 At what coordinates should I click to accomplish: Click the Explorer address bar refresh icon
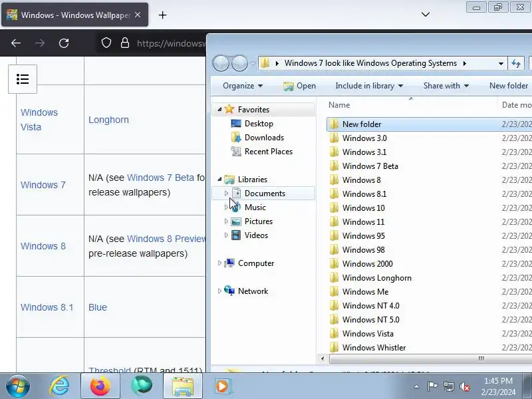(x=516, y=63)
